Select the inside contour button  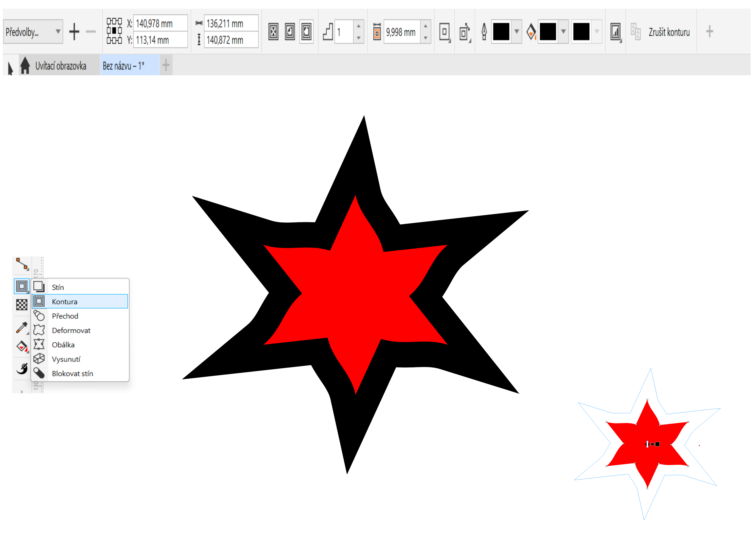click(290, 32)
